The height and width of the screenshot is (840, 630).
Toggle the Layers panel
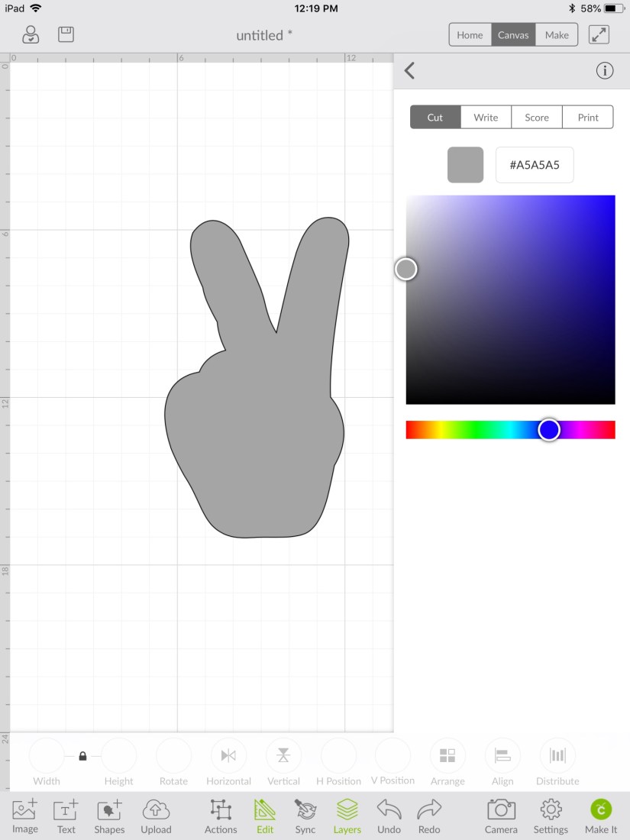pyautogui.click(x=347, y=815)
